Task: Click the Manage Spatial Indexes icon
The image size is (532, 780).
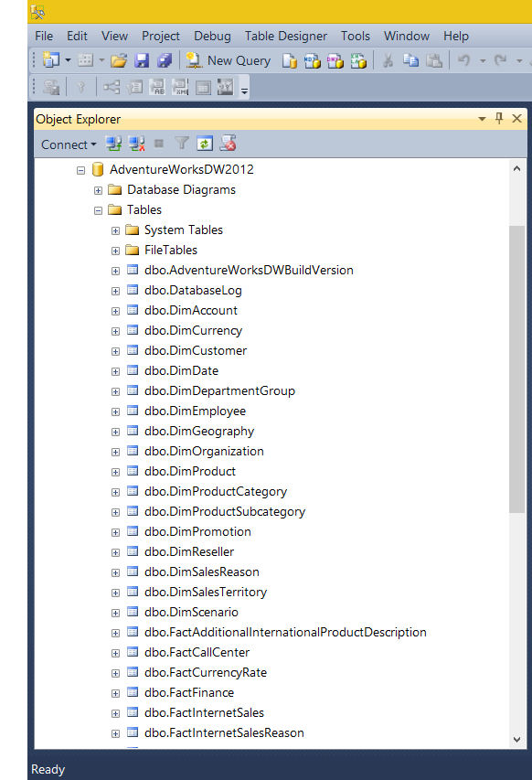Action: pos(225,88)
